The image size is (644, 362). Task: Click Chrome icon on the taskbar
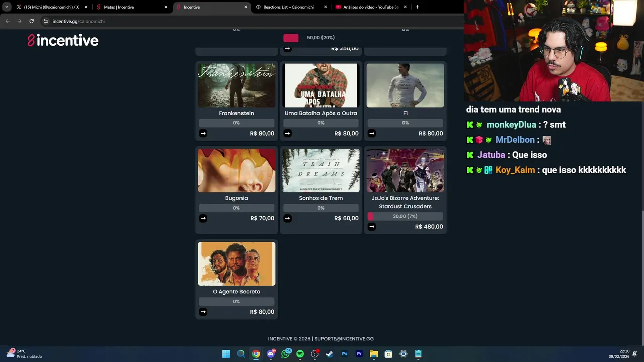pos(256,354)
